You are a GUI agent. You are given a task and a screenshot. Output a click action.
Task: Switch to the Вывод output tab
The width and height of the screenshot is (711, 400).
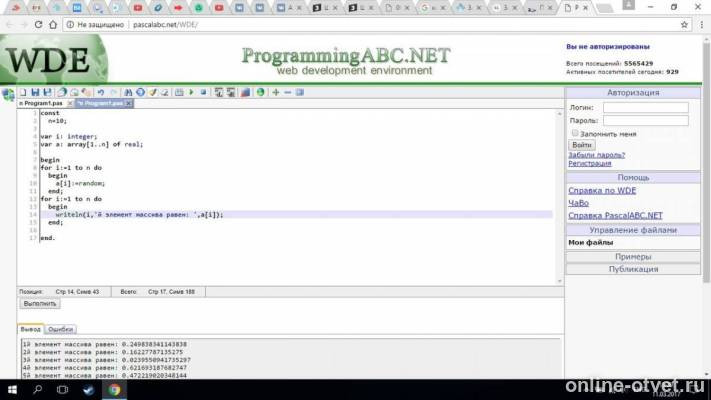click(x=30, y=329)
